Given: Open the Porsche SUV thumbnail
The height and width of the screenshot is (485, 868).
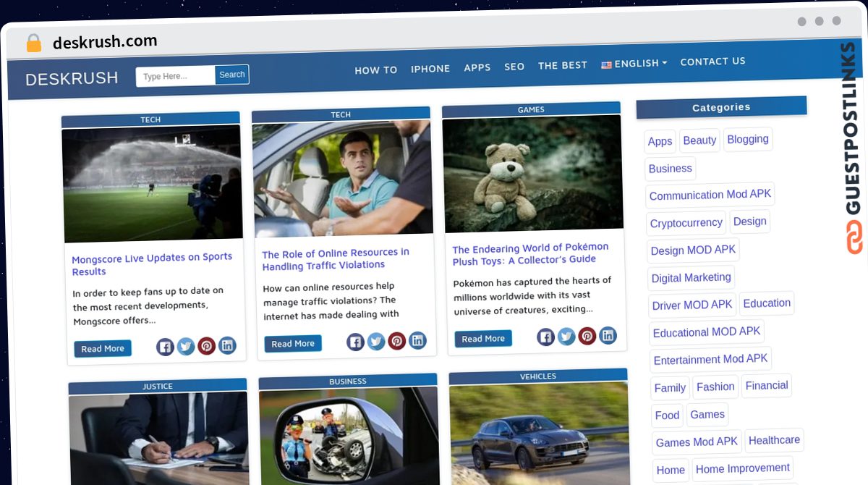Looking at the screenshot, I should 539,434.
